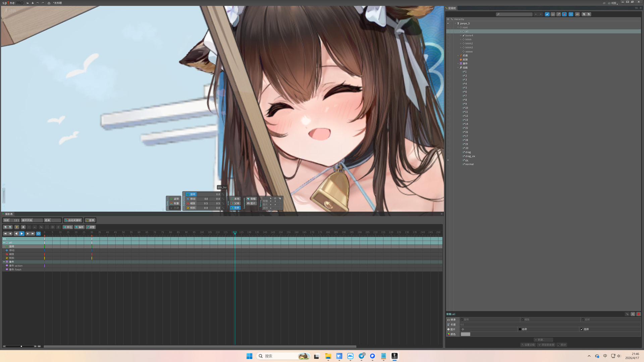Click the 图表 graph button

(x=90, y=220)
